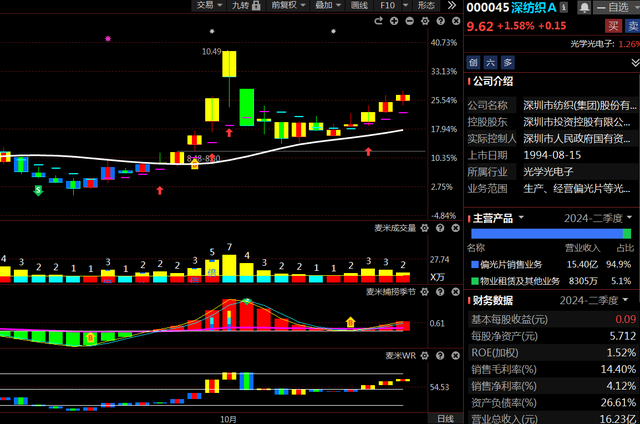Screen dimensions: 640x424
Task: Open the 叠加 overlay dropdown
Action: [x=326, y=5]
